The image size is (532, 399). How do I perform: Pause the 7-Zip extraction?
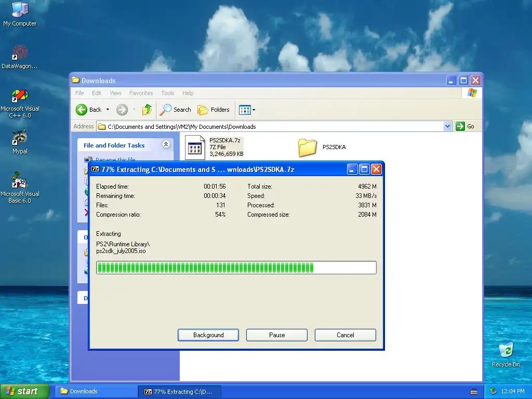277,335
